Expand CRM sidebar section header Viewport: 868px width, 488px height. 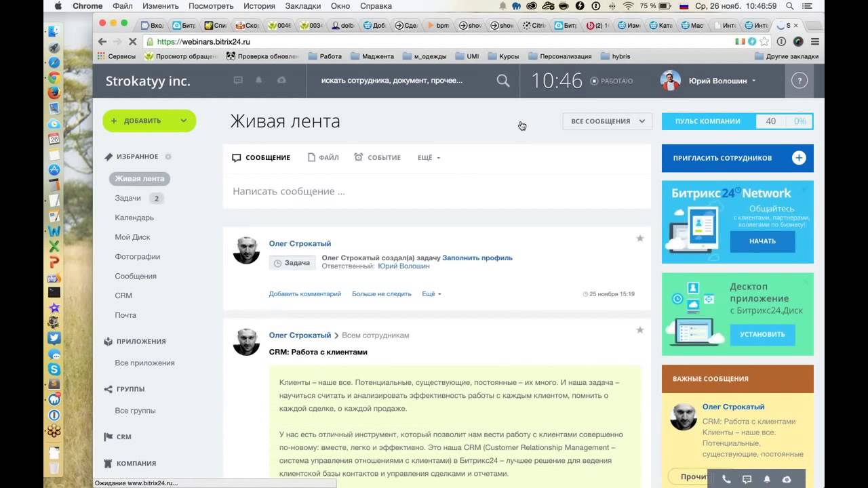tap(117, 437)
